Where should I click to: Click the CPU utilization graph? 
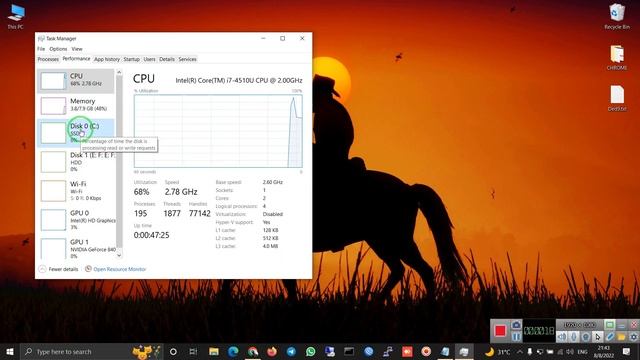(218, 131)
